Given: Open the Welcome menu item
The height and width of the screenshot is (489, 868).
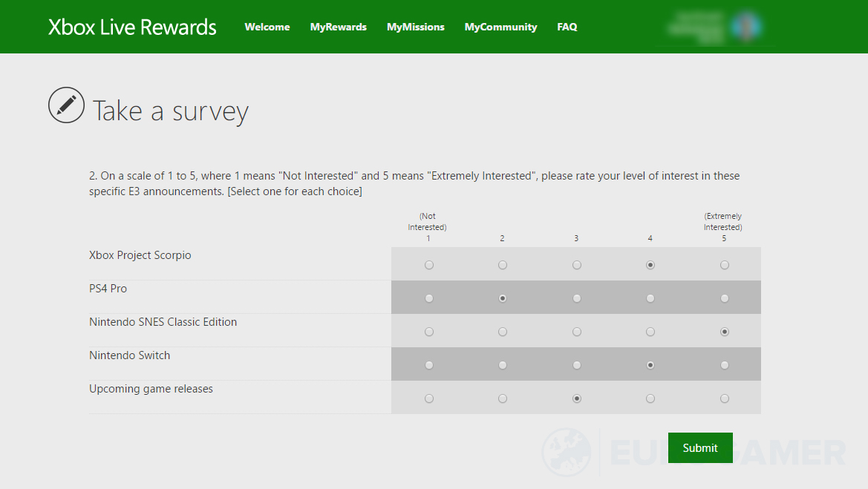Looking at the screenshot, I should [267, 27].
